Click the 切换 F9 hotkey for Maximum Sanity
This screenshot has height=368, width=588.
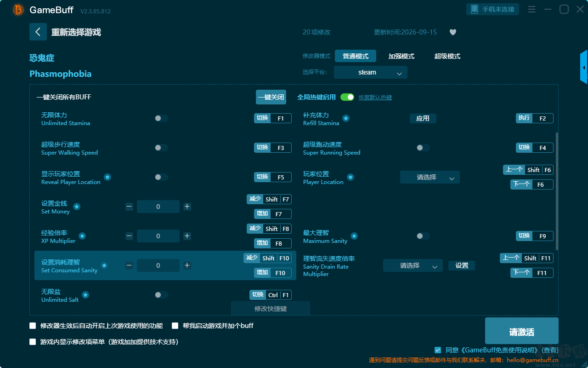tap(535, 236)
